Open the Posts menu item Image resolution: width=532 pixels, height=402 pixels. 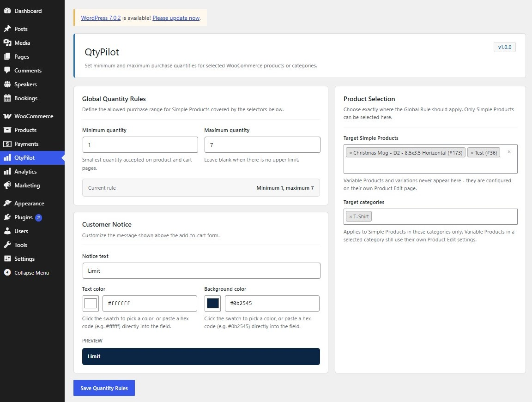[x=32, y=29]
